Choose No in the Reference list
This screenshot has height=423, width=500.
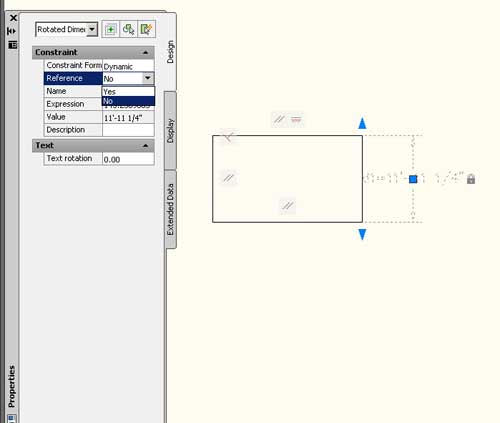128,101
